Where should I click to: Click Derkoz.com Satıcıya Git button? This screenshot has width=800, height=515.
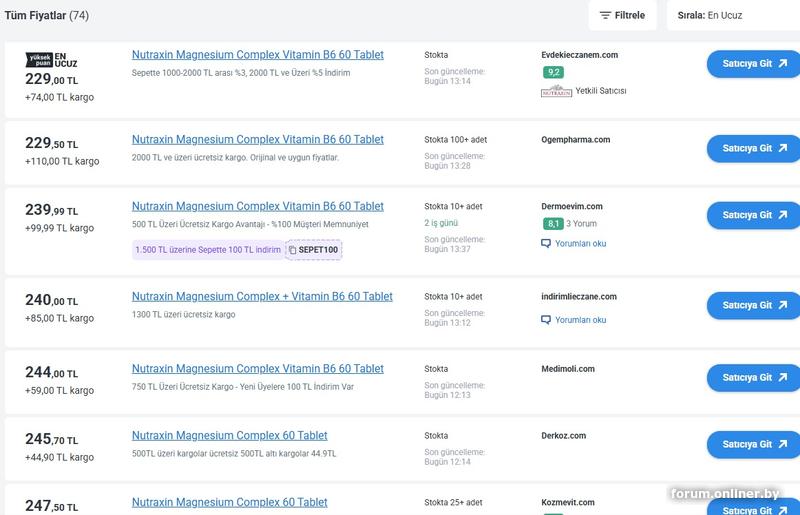pos(754,444)
